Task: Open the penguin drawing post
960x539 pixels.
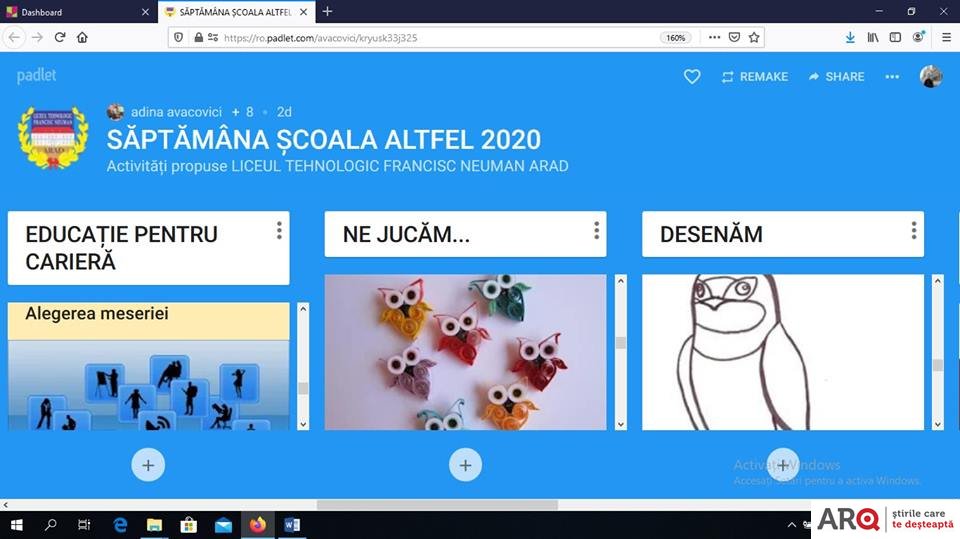Action: point(783,352)
